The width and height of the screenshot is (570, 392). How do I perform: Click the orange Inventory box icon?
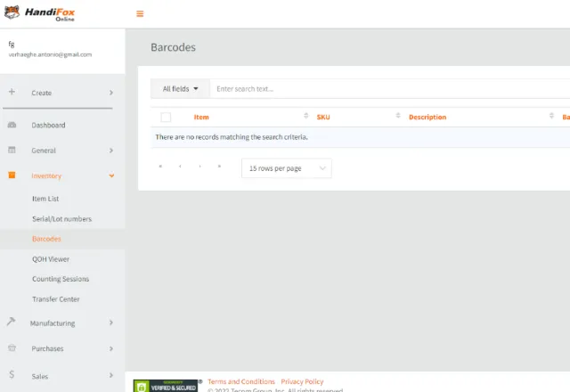pos(12,176)
